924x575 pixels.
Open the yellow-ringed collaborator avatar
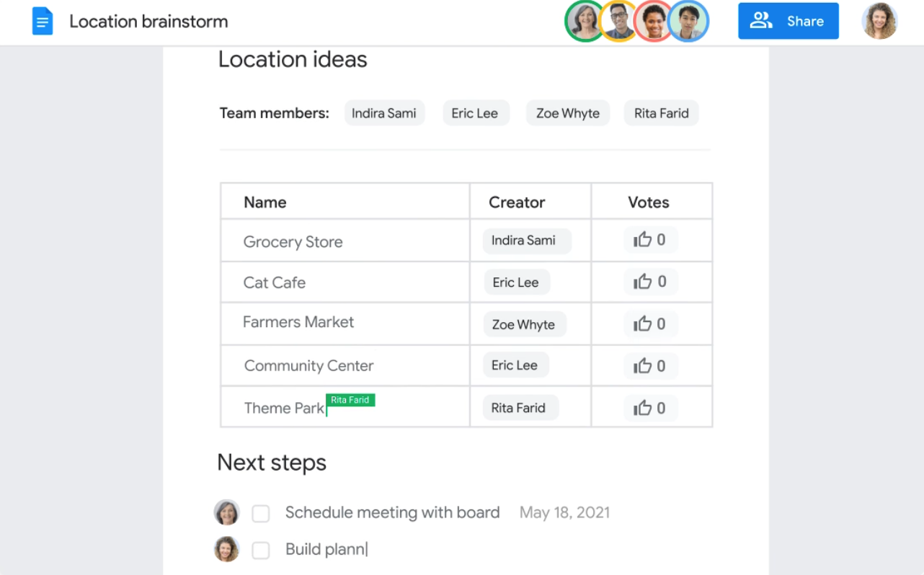pos(618,22)
